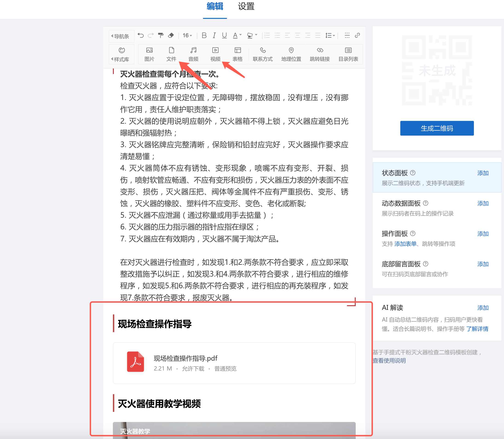Image resolution: width=504 pixels, height=439 pixels.
Task: Show help for 操作面板
Action: pyautogui.click(x=413, y=234)
